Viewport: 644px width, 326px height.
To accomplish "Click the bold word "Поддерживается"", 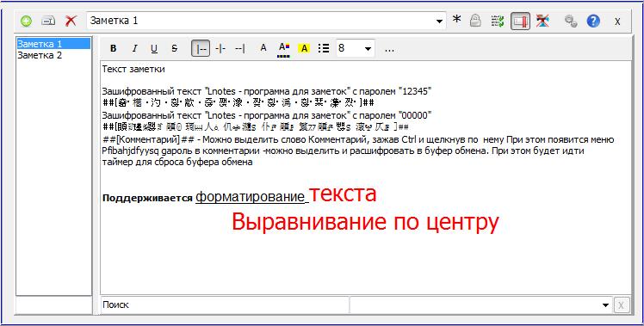I will (x=147, y=199).
